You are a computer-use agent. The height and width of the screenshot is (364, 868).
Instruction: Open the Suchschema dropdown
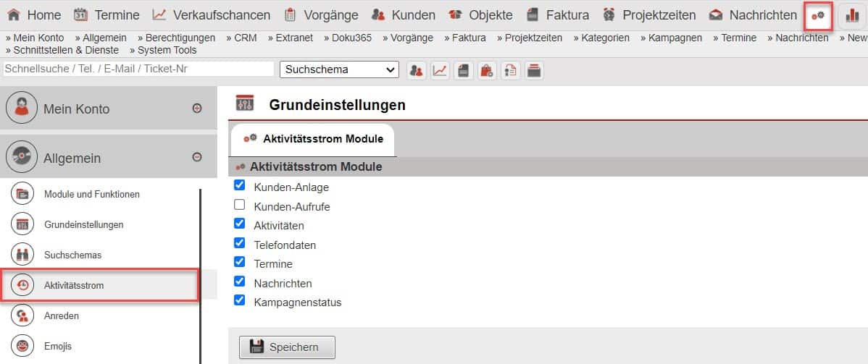[339, 69]
